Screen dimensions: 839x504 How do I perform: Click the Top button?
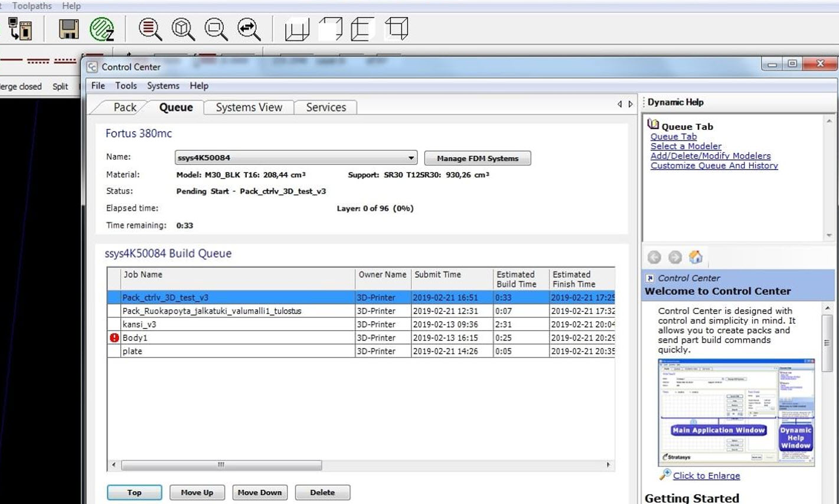(135, 492)
